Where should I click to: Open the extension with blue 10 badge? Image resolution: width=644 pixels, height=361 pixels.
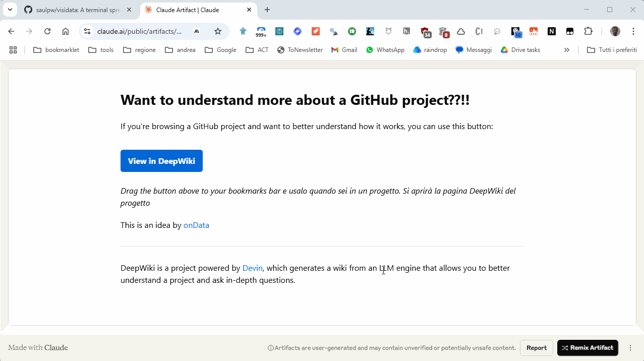(x=516, y=32)
